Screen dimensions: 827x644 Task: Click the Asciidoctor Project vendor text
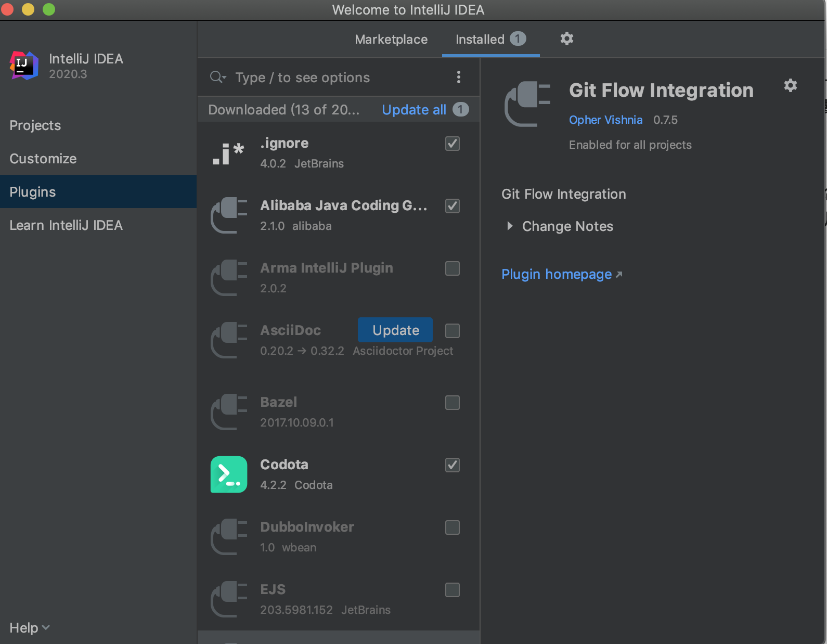coord(403,351)
